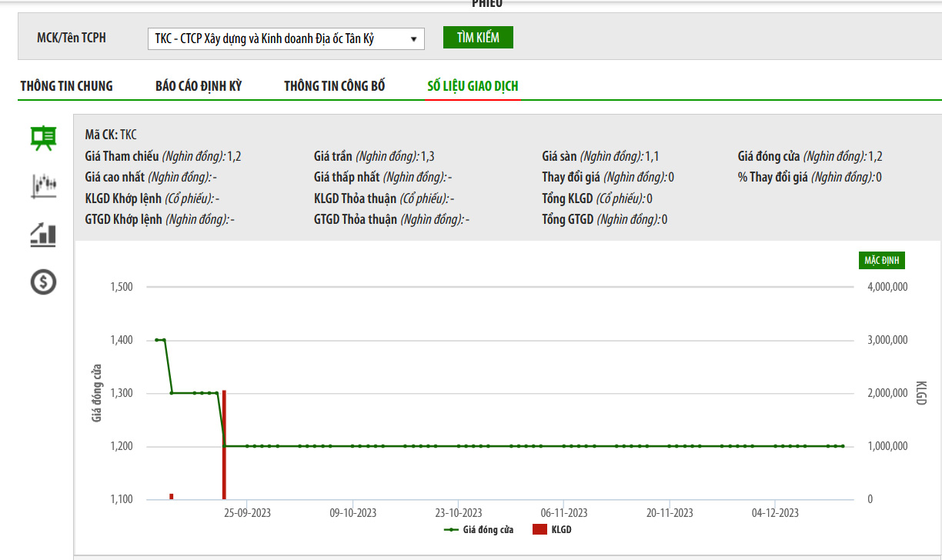Screen dimensions: 942x560
Task: Select the last data point on the price line
Action: (x=843, y=446)
